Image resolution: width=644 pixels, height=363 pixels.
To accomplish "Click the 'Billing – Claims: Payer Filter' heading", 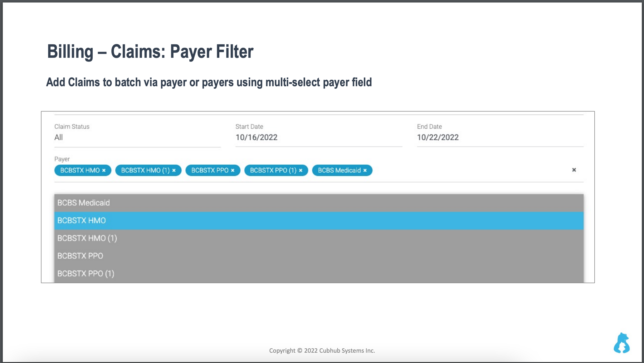I will (150, 52).
